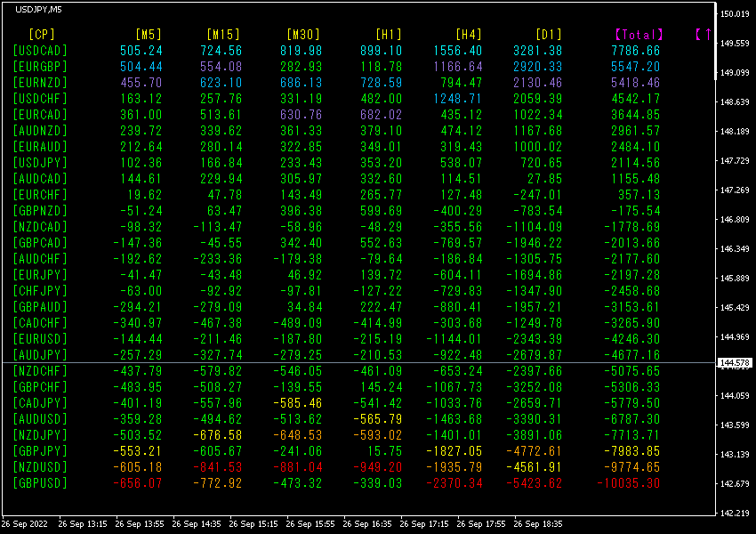Click the 26 Sep 2022 time label
The height and width of the screenshot is (534, 756).
[x=25, y=524]
